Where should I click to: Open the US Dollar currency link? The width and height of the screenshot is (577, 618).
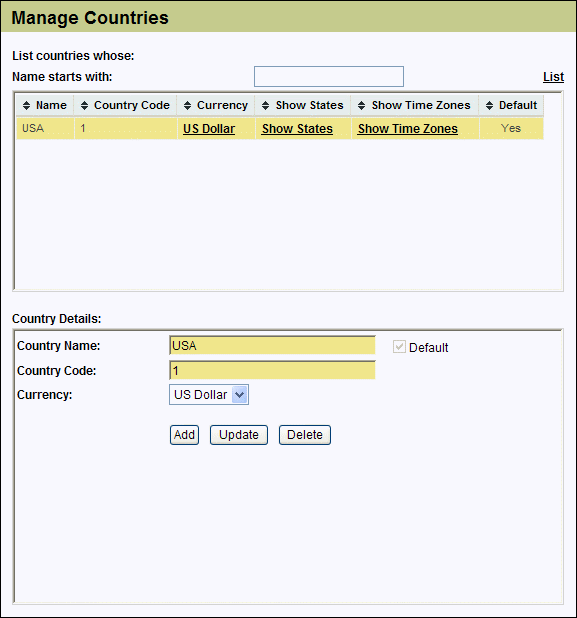point(209,129)
